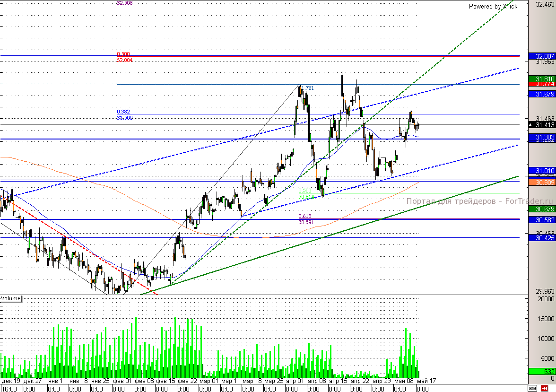Select the green 31.810 price tag
Screen dimensions: 556x392
(541, 79)
